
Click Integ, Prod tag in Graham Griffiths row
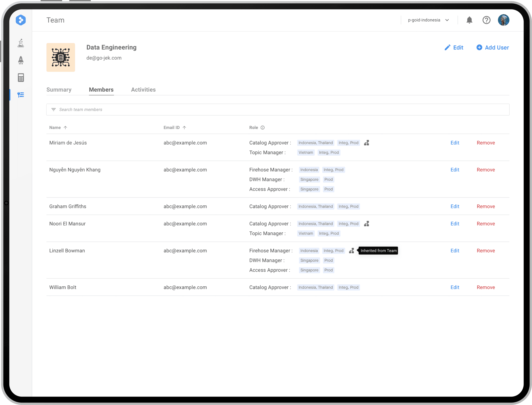348,207
